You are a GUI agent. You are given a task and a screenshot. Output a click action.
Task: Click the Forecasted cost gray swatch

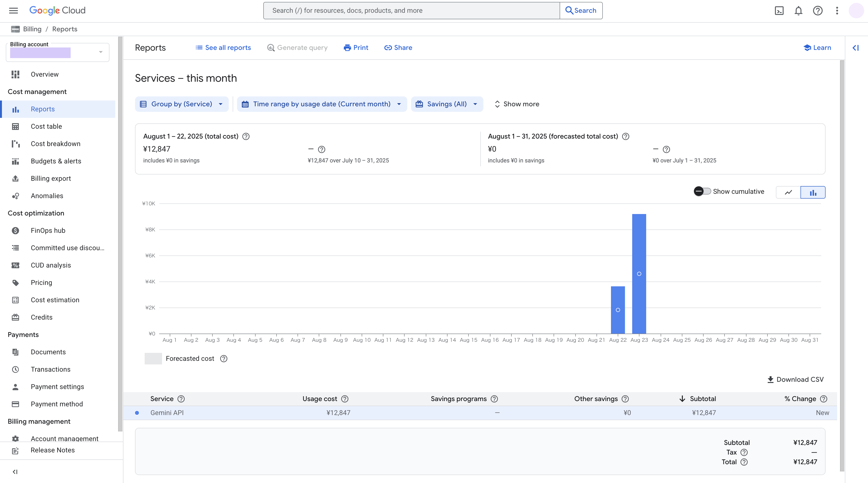[153, 359]
